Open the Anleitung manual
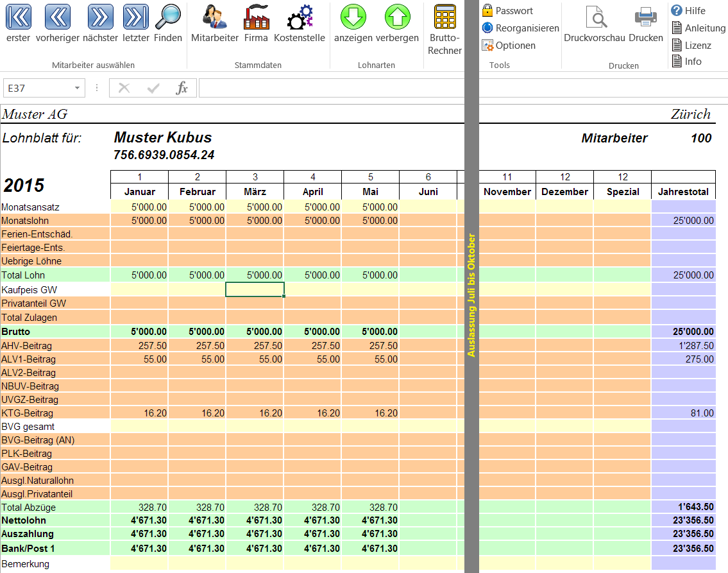The width and height of the screenshot is (728, 573). [698, 28]
